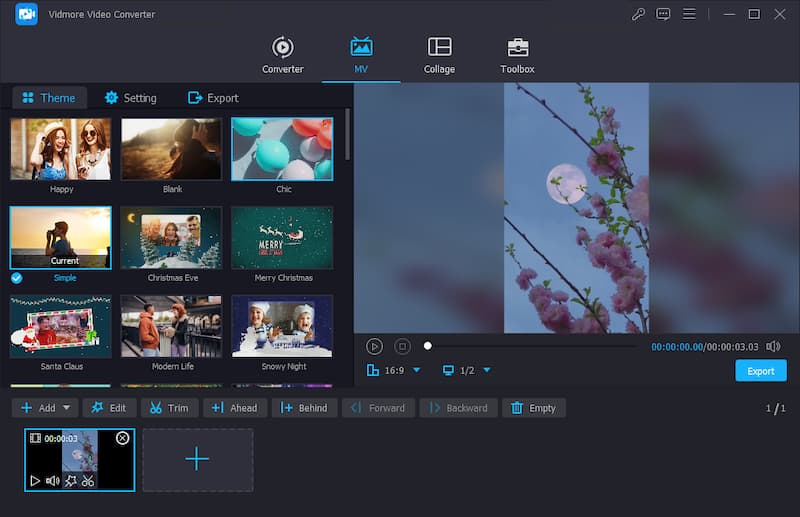Open the Export tab in left panel

pos(213,97)
